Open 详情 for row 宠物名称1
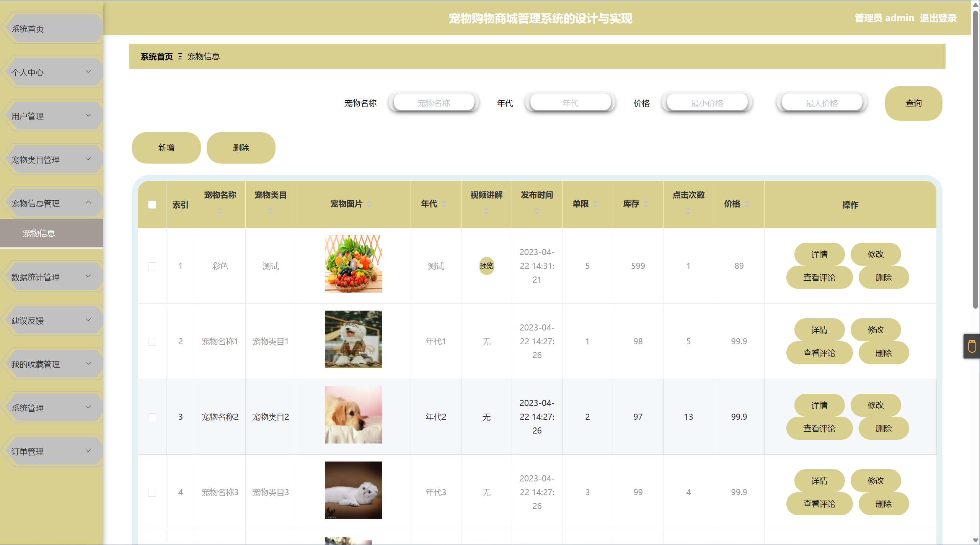The width and height of the screenshot is (980, 545). pyautogui.click(x=819, y=330)
